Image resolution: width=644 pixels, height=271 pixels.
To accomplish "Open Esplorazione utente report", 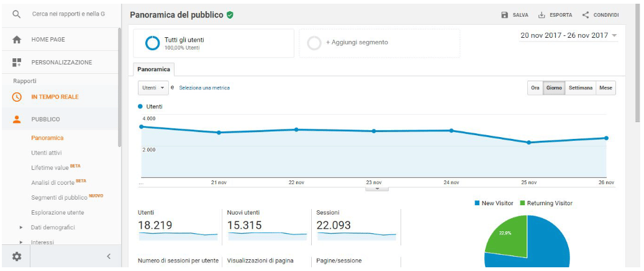I will [58, 213].
